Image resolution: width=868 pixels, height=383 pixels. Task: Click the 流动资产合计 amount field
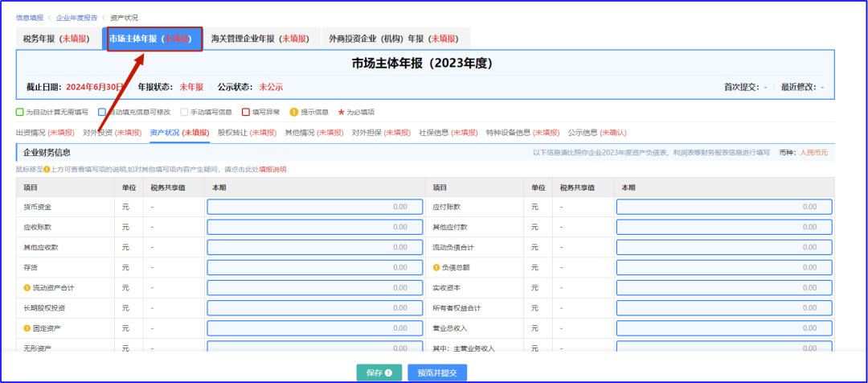[315, 288]
